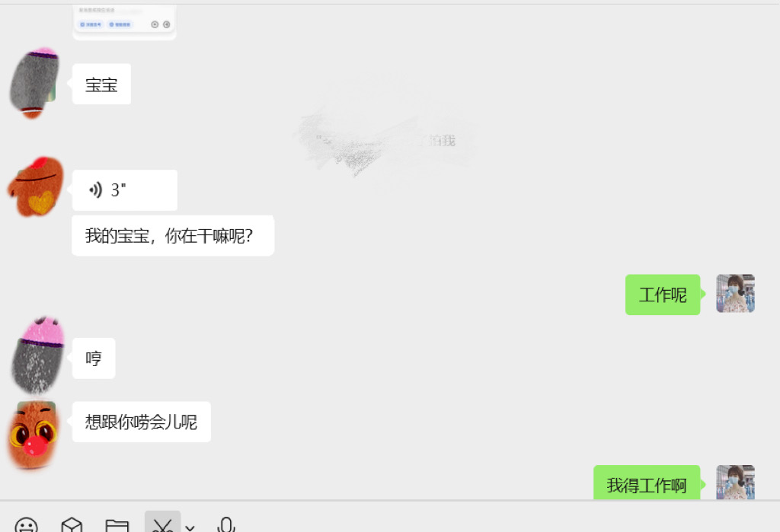Open the red-nosed owl avatar

[33, 435]
